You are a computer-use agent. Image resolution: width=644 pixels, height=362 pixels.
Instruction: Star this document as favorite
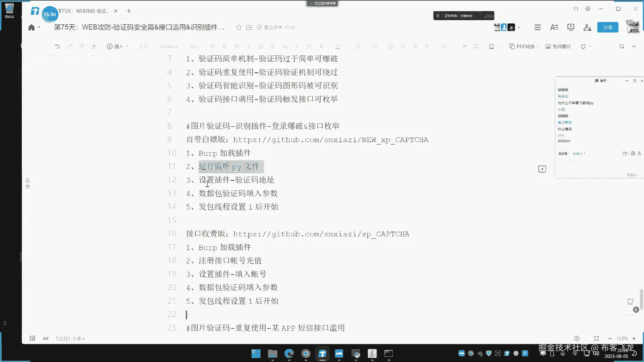(238, 27)
